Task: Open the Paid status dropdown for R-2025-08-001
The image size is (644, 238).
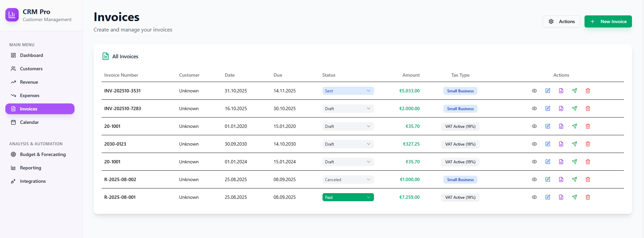Action: [x=348, y=197]
